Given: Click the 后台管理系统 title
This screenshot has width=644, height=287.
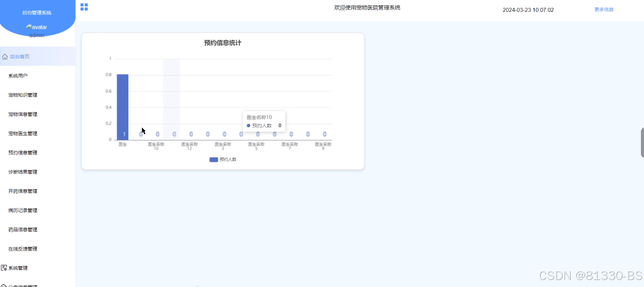Looking at the screenshot, I should point(37,13).
